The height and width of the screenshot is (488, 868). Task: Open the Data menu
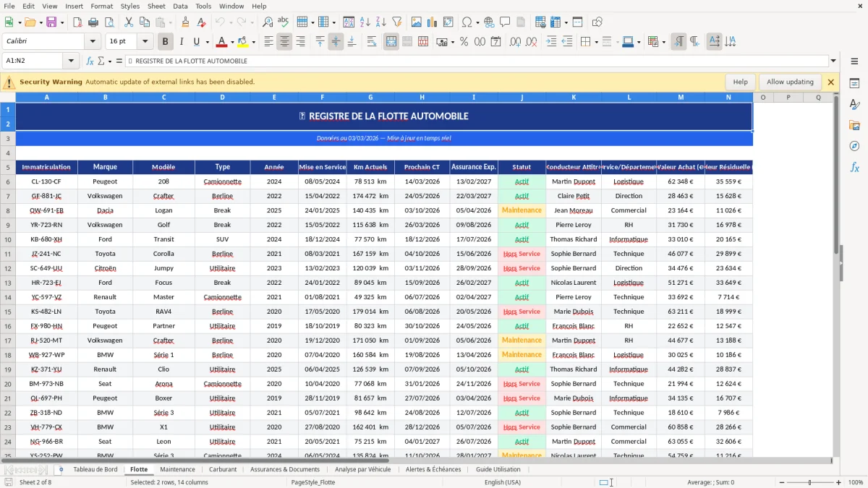pos(179,6)
